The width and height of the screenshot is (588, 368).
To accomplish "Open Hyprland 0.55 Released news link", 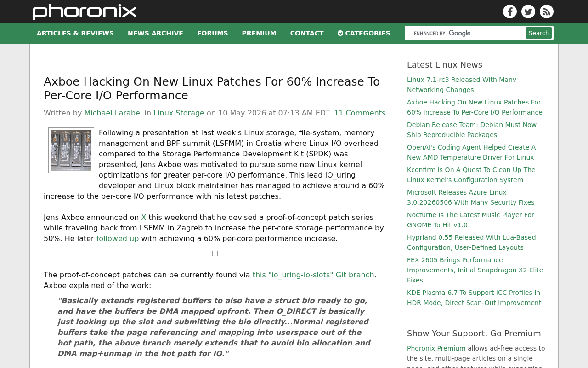I will tap(471, 242).
